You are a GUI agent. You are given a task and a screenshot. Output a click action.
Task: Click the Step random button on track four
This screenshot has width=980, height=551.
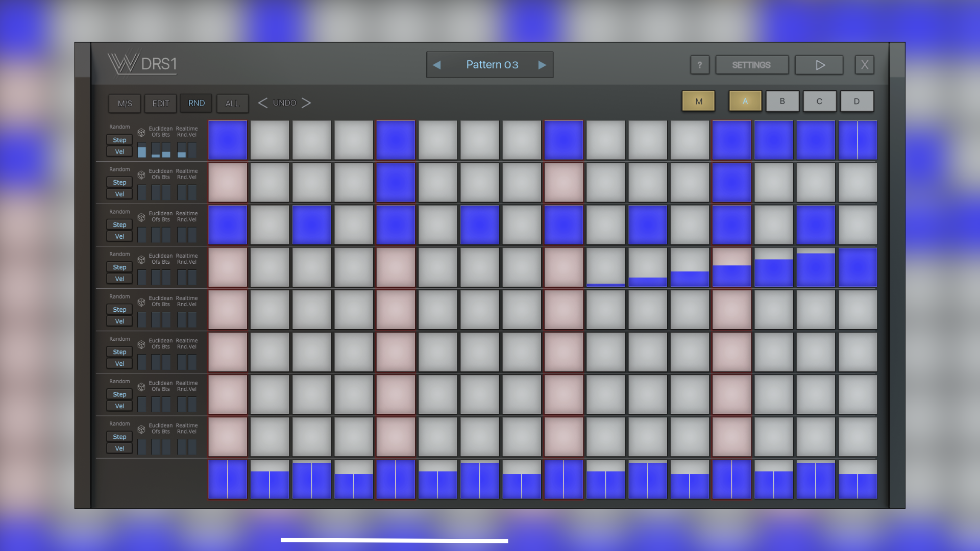(119, 267)
